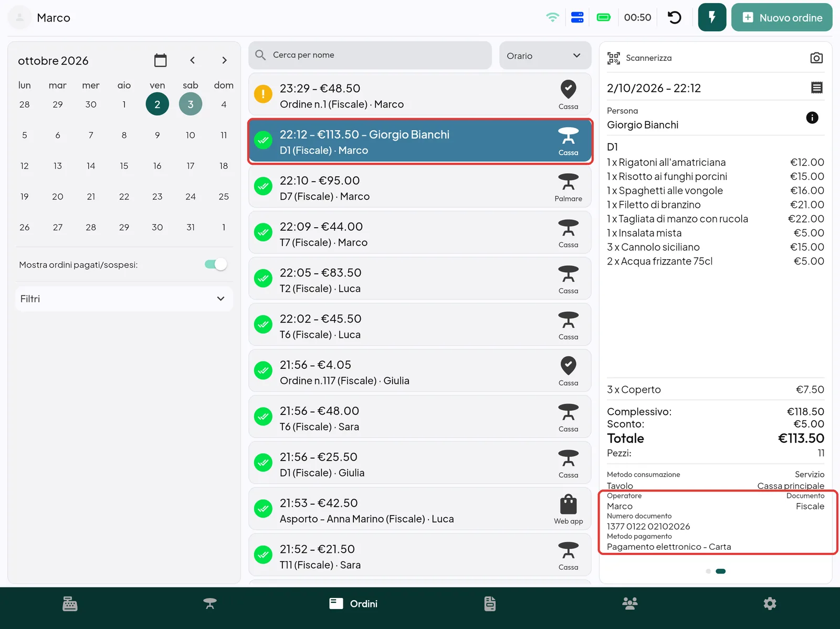Click the refresh orders icon
The height and width of the screenshot is (629, 840).
[675, 17]
